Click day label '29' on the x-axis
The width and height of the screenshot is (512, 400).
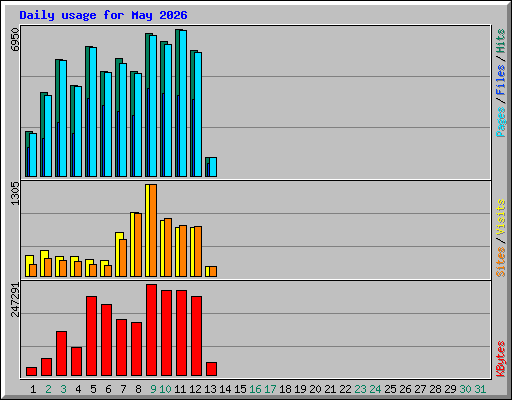tap(450, 389)
